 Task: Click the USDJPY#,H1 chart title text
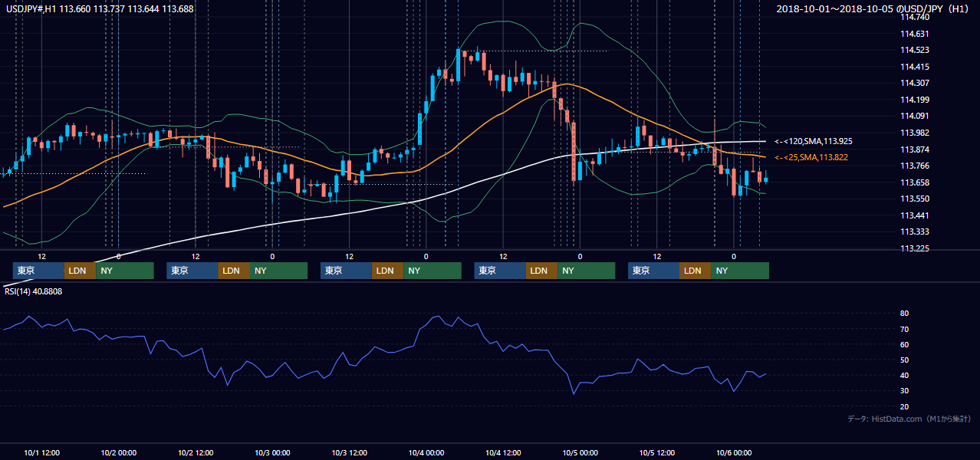click(x=100, y=8)
